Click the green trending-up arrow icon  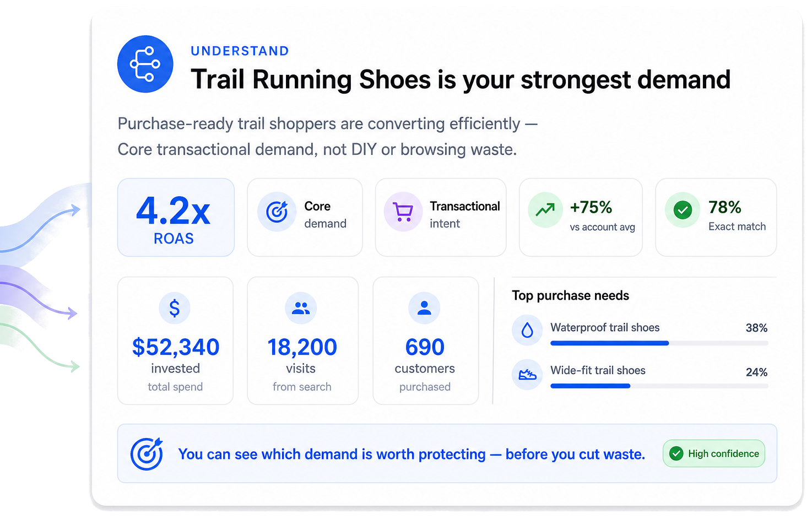(x=545, y=210)
